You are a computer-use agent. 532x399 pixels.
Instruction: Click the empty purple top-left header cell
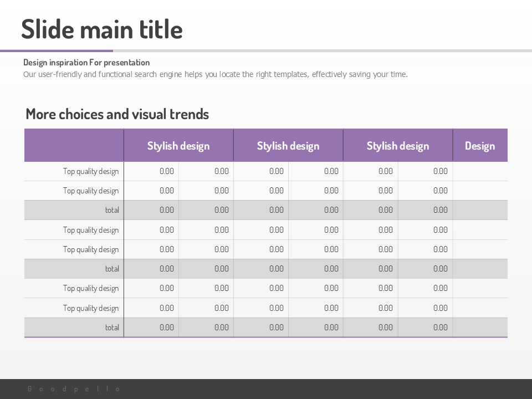pos(74,146)
